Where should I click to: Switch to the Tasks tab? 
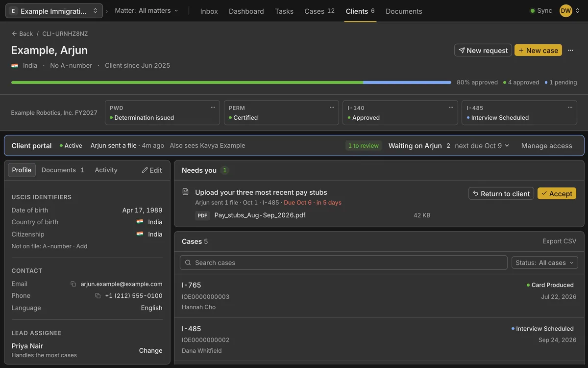click(x=284, y=11)
